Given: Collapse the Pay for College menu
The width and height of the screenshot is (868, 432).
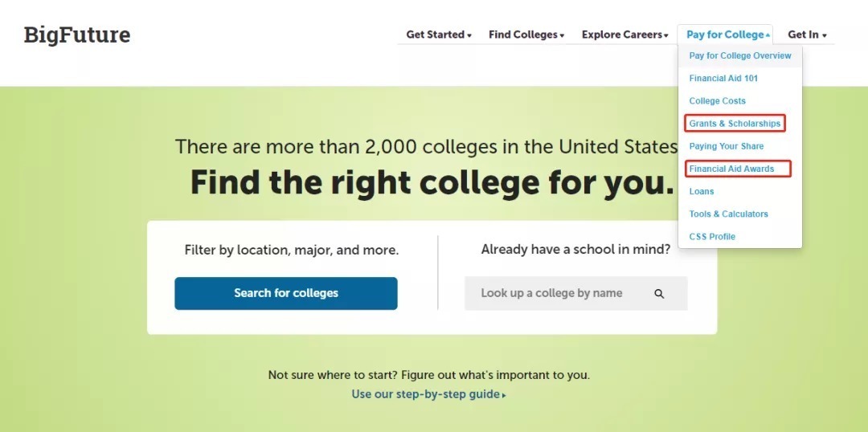Looking at the screenshot, I should 728,35.
